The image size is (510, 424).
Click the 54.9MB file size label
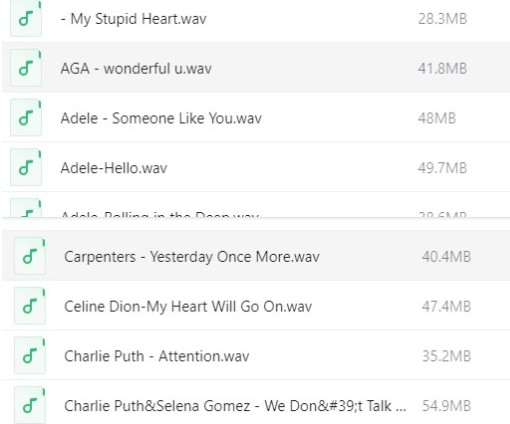(x=446, y=406)
